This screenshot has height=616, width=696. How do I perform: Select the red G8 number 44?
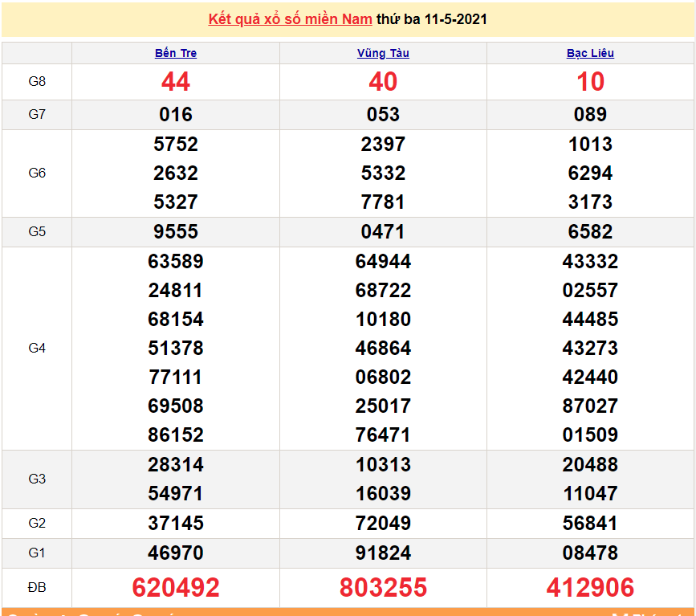(x=176, y=82)
